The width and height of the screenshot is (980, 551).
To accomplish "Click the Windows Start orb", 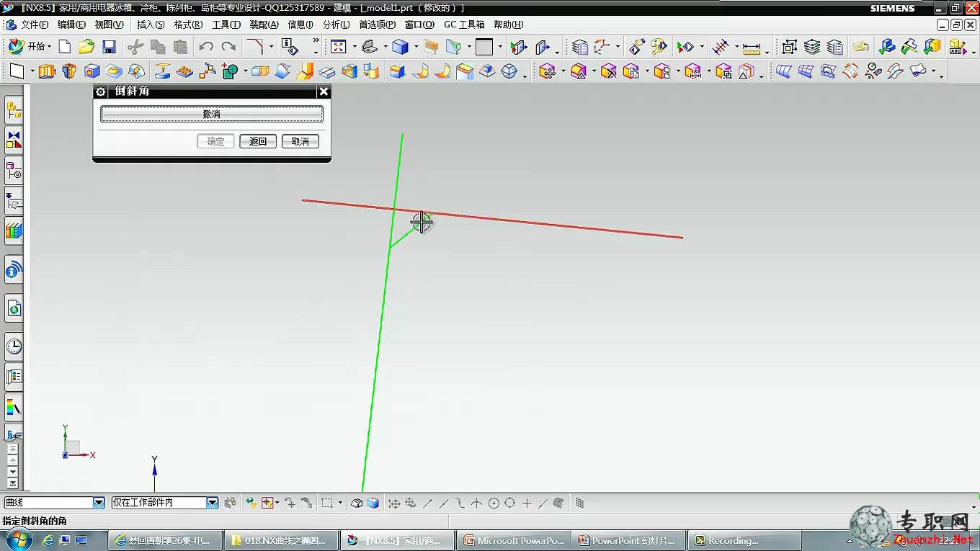I will point(18,539).
